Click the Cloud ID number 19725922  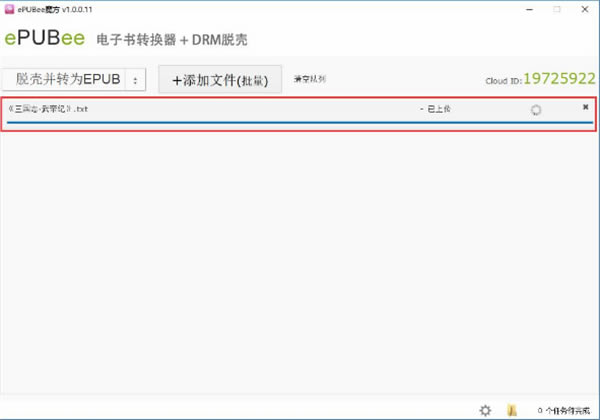coord(560,78)
